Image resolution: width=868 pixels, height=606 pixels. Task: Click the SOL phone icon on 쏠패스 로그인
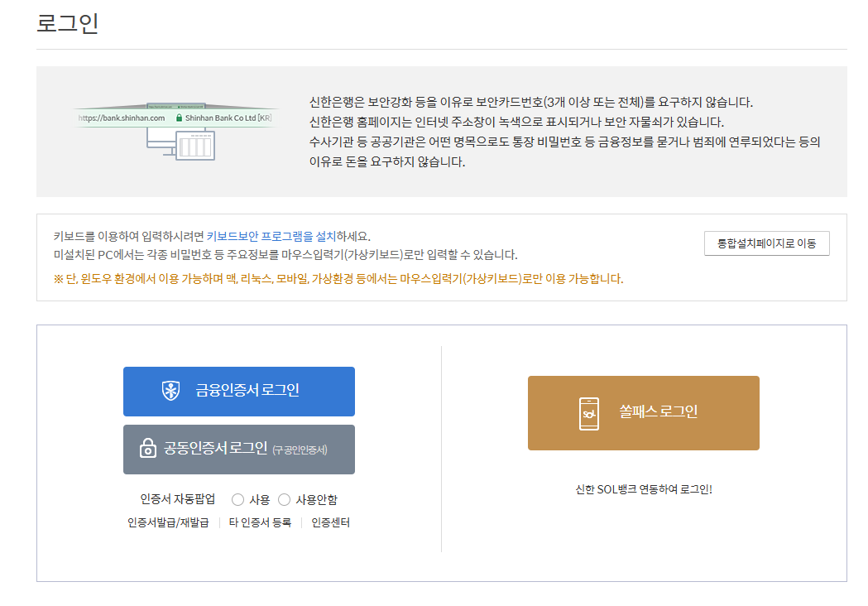click(x=589, y=414)
